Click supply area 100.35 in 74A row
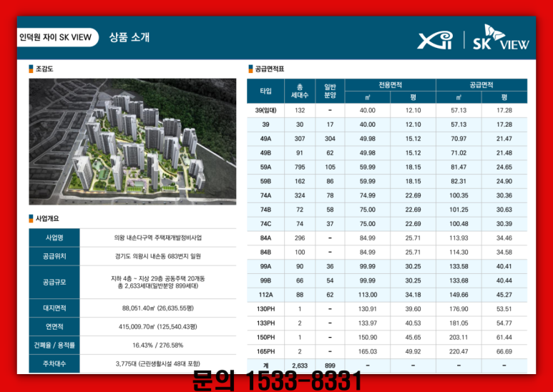 click(x=459, y=196)
